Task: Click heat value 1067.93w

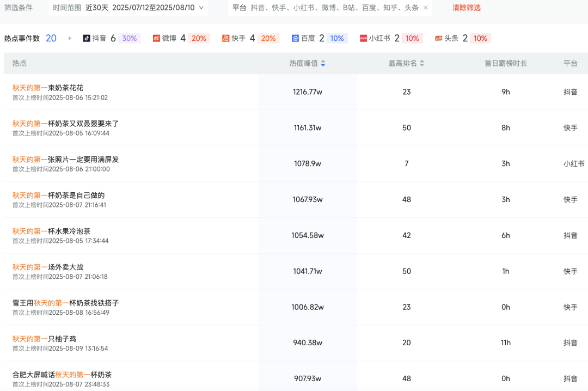Action: (x=308, y=200)
